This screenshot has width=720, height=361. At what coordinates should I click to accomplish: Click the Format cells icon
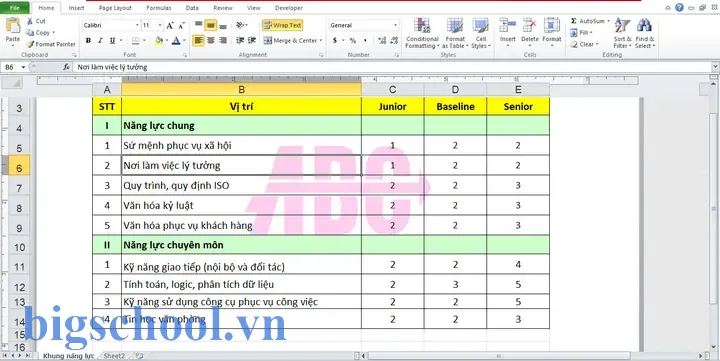[x=551, y=26]
